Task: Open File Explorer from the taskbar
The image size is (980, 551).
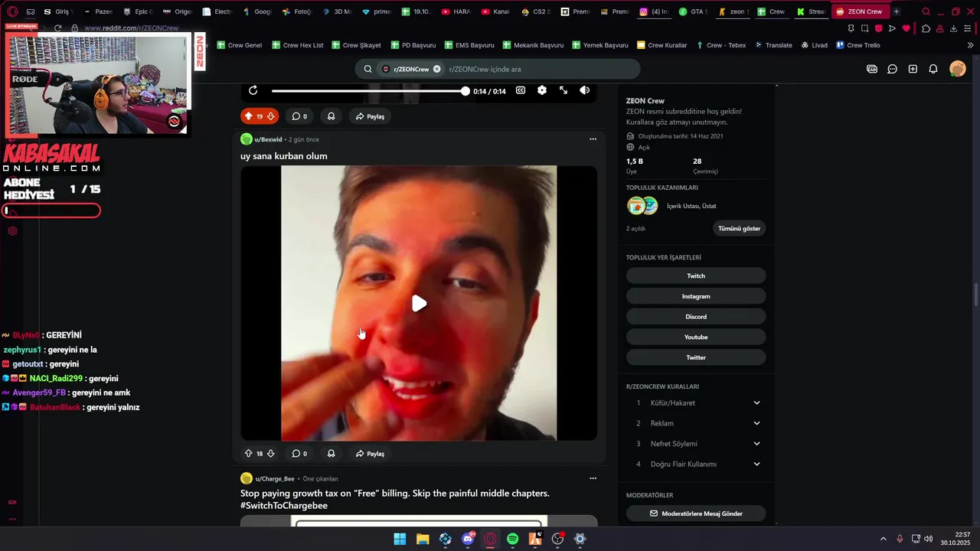Action: pyautogui.click(x=423, y=539)
